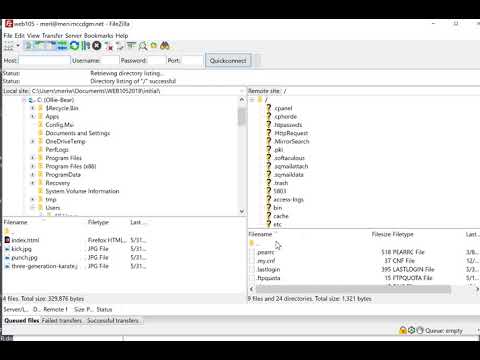
Task: Open the Site Manager dropdown arrow
Action: point(18,46)
